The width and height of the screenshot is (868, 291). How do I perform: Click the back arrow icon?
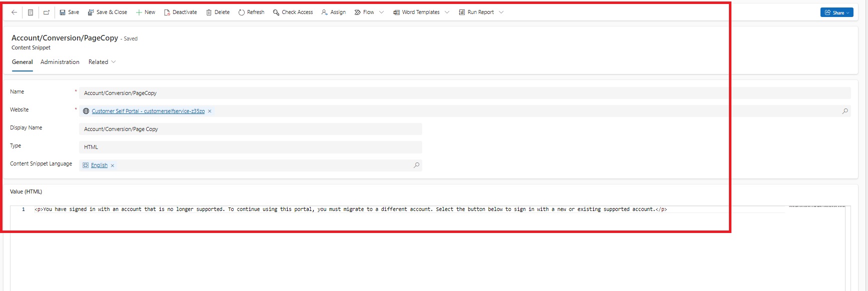[x=14, y=12]
